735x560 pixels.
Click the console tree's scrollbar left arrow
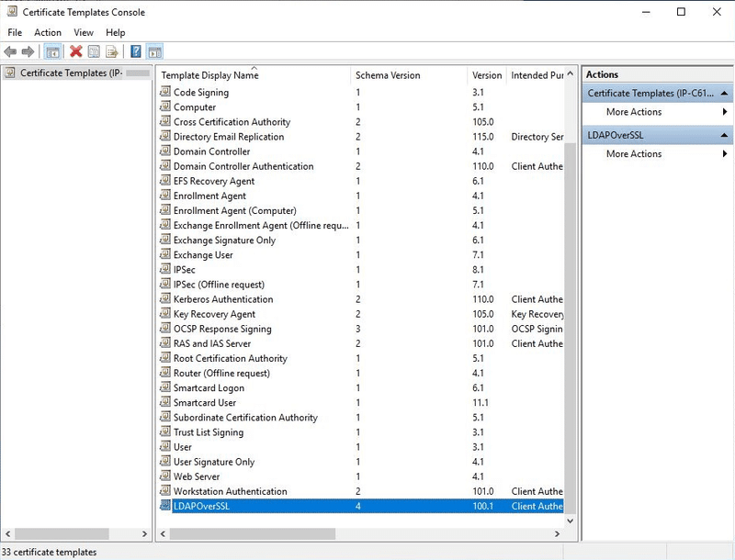8,533
